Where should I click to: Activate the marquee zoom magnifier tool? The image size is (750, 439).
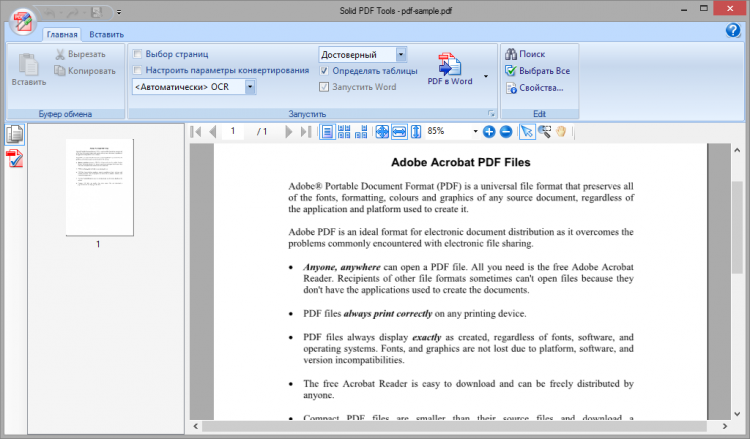coord(544,132)
